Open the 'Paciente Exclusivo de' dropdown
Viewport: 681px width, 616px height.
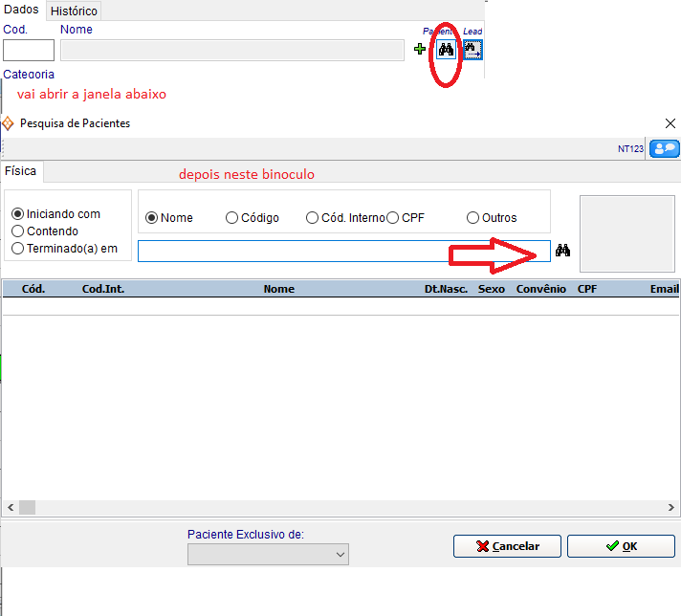click(269, 554)
